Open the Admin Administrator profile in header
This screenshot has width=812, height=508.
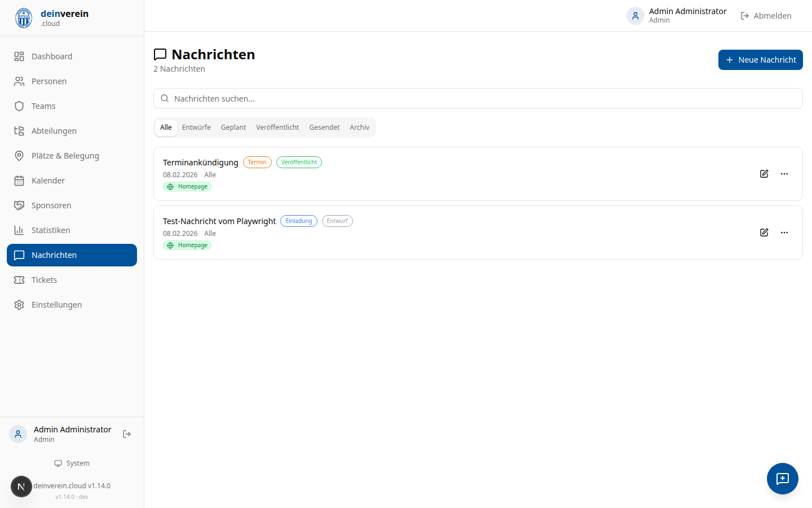(x=677, y=16)
